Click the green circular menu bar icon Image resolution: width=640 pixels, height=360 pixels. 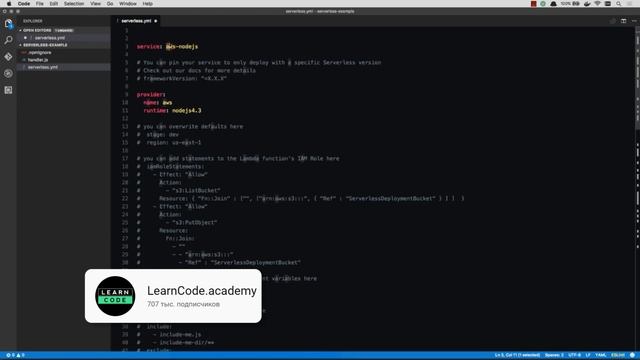(x=543, y=4)
